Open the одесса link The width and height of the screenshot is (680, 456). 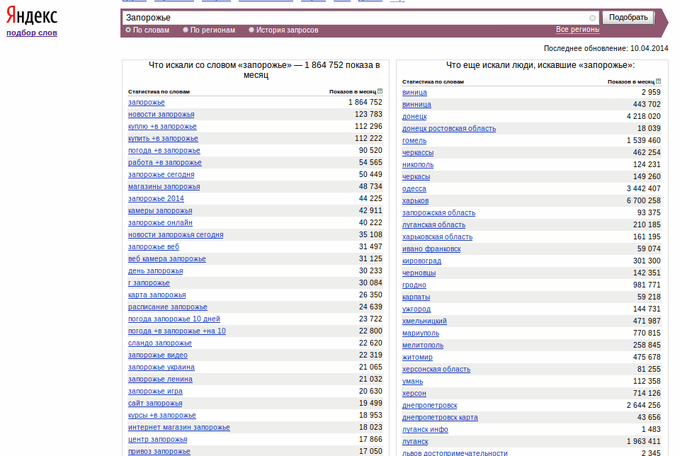[x=414, y=189]
